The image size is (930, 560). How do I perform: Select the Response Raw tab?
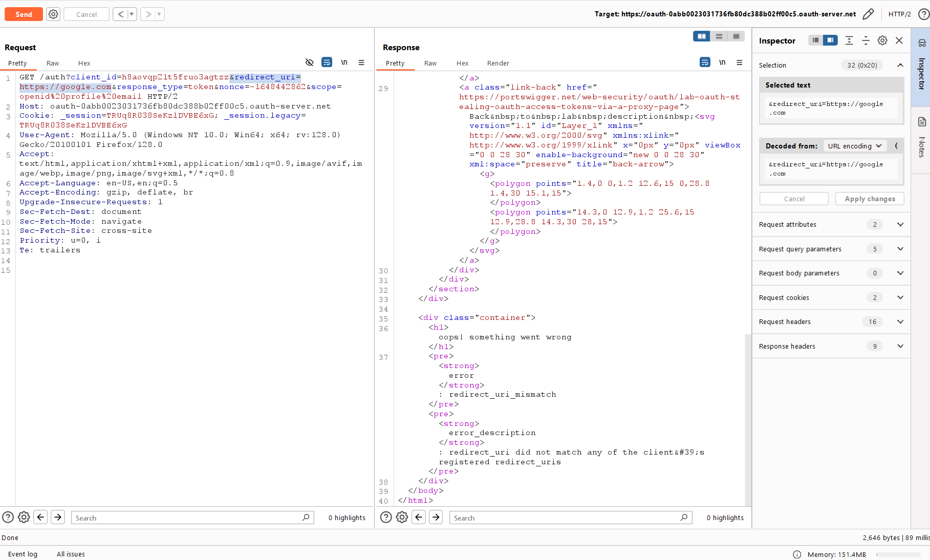pos(430,63)
